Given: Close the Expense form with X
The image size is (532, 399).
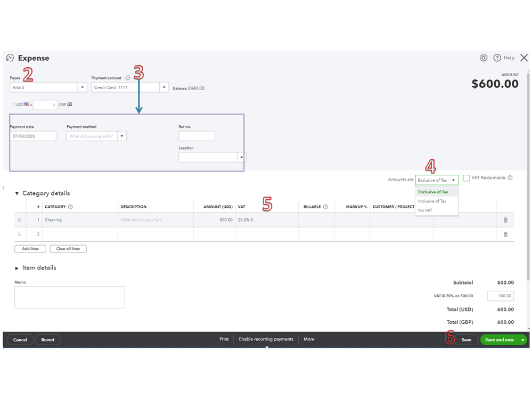Looking at the screenshot, I should tap(524, 58).
